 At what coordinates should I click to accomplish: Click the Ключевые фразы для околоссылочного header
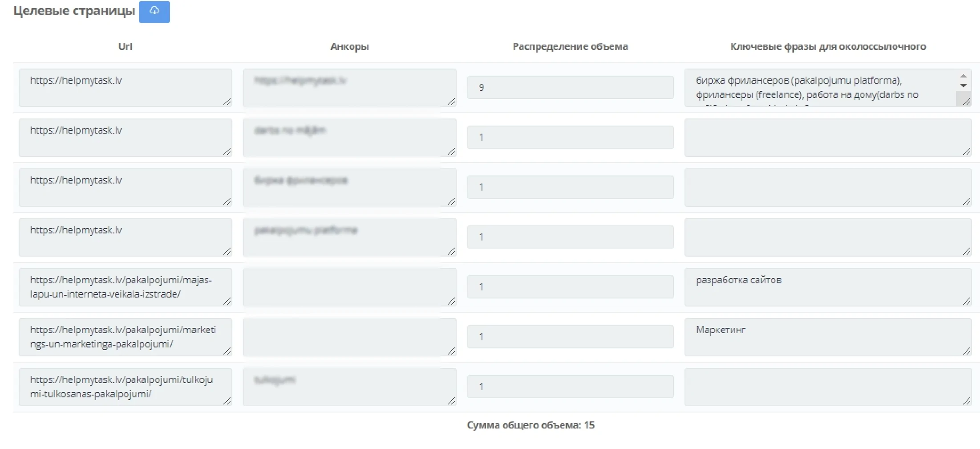[x=828, y=46]
